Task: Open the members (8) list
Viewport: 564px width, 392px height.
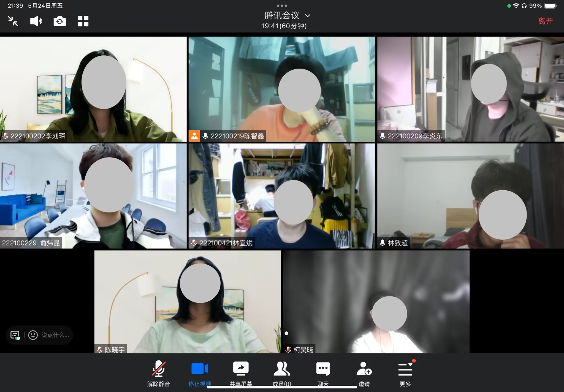Action: [x=282, y=372]
